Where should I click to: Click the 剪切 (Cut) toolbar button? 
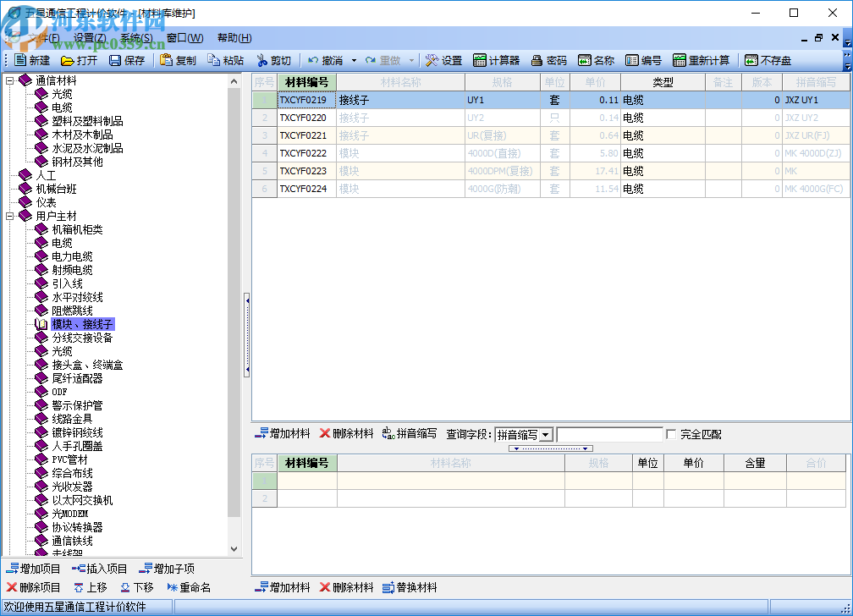pos(273,60)
